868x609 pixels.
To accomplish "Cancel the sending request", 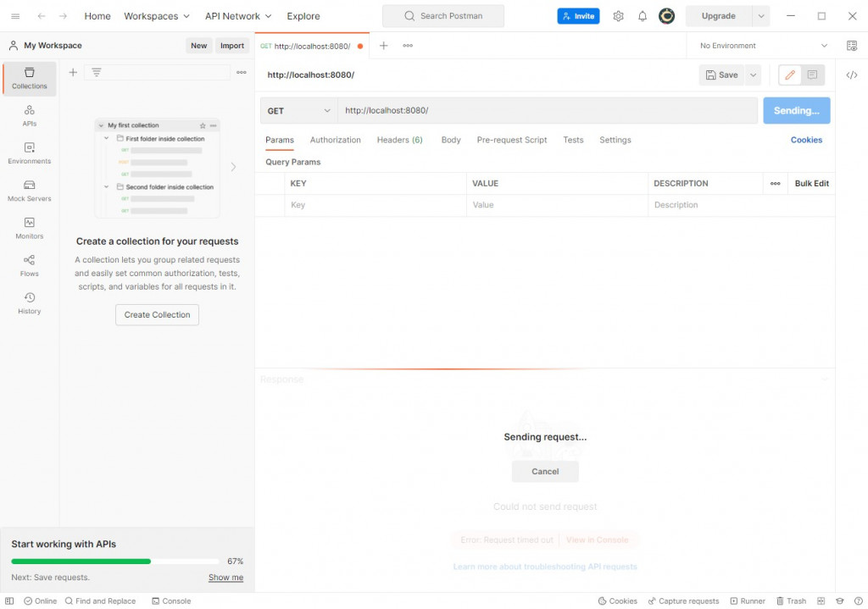I will coord(545,471).
